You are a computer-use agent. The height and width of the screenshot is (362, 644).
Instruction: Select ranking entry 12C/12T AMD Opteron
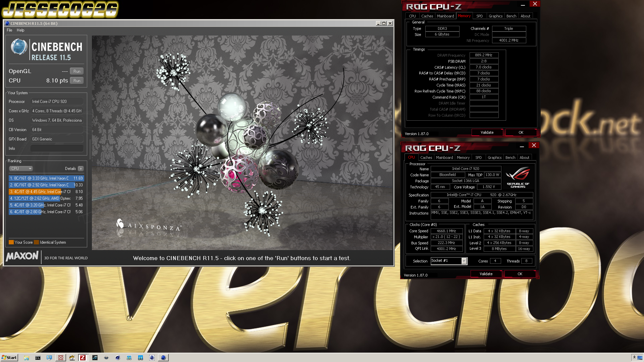pos(46,198)
